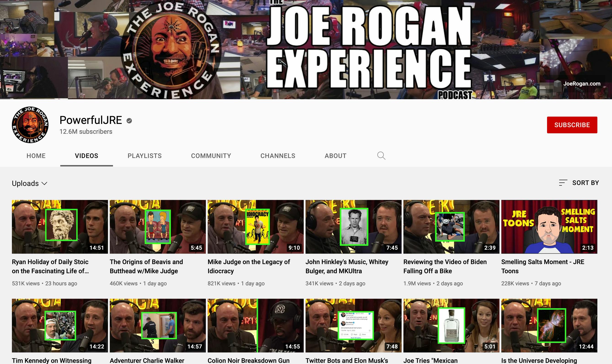Viewport: 612px width, 364px height.
Task: Click the SORT BY filter icon
Action: click(563, 182)
